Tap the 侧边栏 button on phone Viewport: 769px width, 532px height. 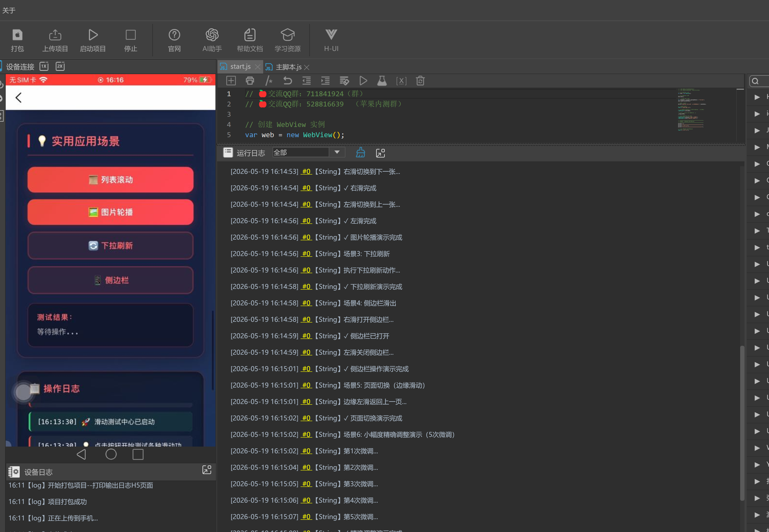click(x=110, y=280)
